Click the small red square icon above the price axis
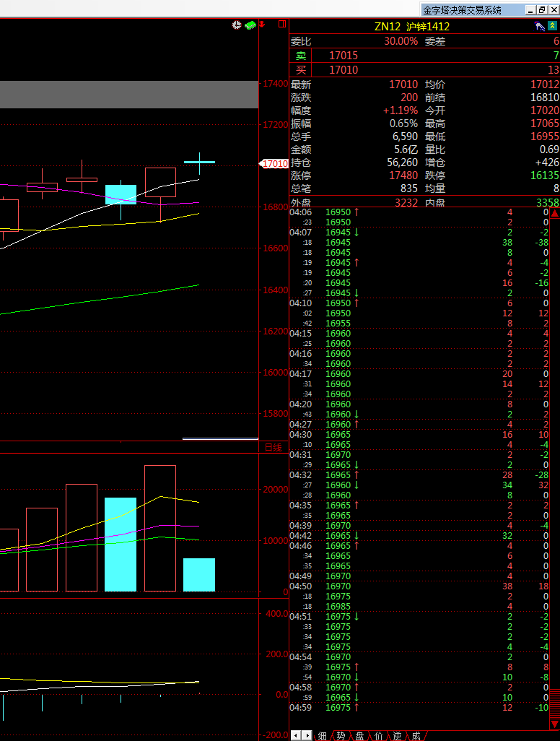The height and width of the screenshot is (741, 560). [281, 25]
